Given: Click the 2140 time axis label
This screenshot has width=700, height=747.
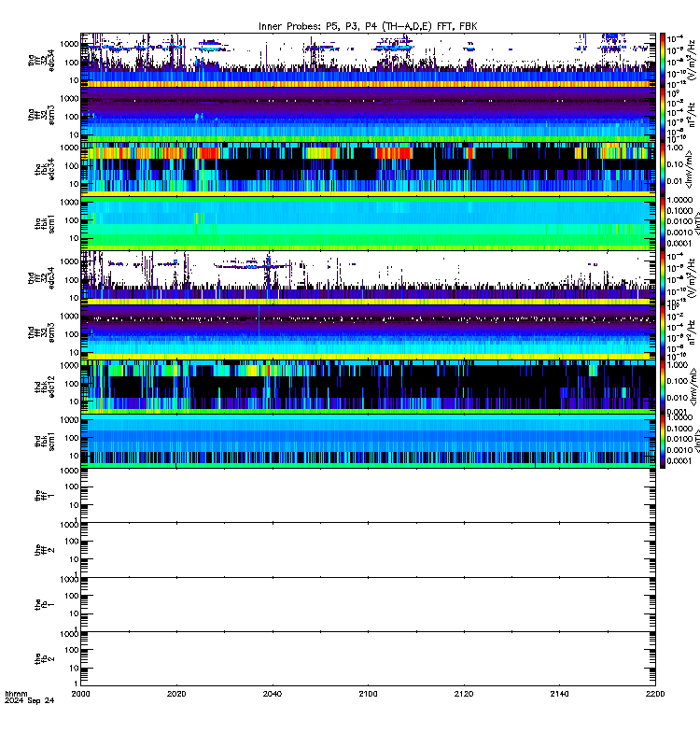Looking at the screenshot, I should (559, 694).
